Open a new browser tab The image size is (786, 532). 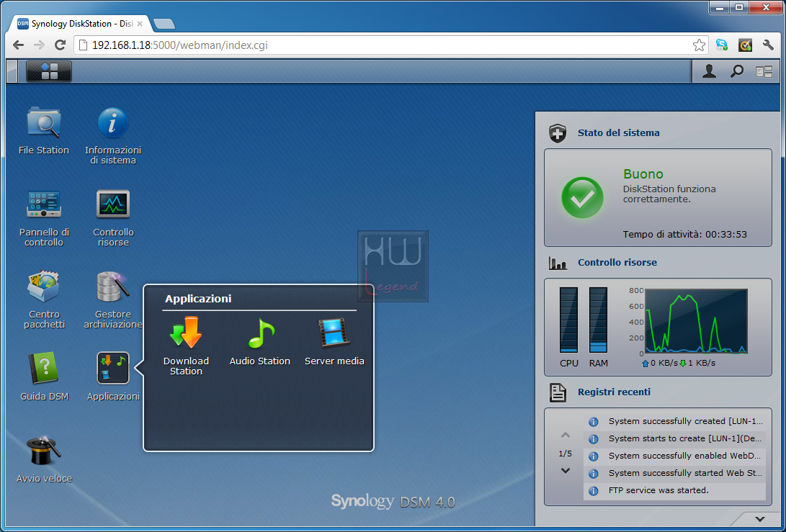click(x=164, y=24)
